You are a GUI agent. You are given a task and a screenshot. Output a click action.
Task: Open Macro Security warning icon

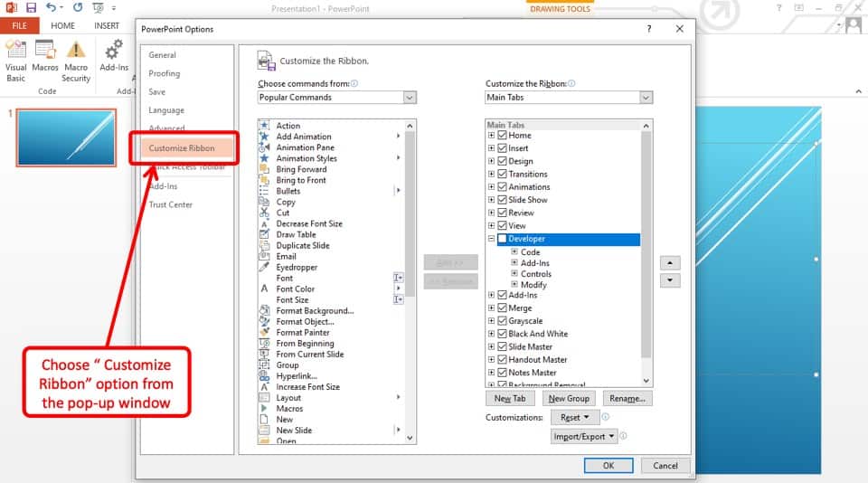click(x=76, y=50)
